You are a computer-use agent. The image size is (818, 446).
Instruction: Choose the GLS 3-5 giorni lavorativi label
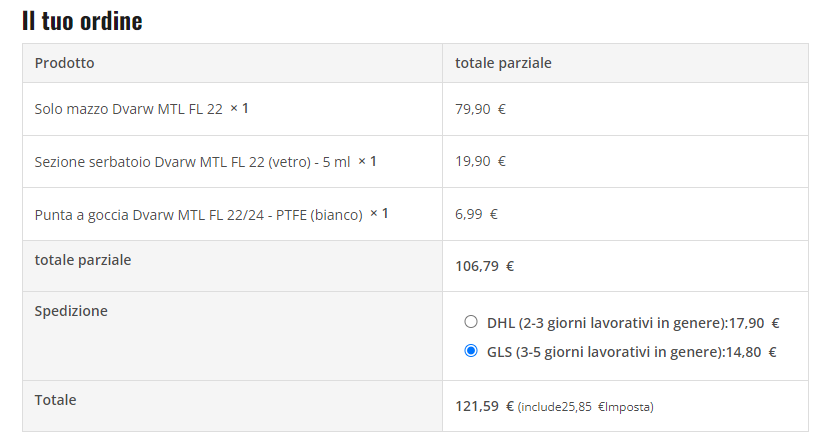(x=631, y=352)
